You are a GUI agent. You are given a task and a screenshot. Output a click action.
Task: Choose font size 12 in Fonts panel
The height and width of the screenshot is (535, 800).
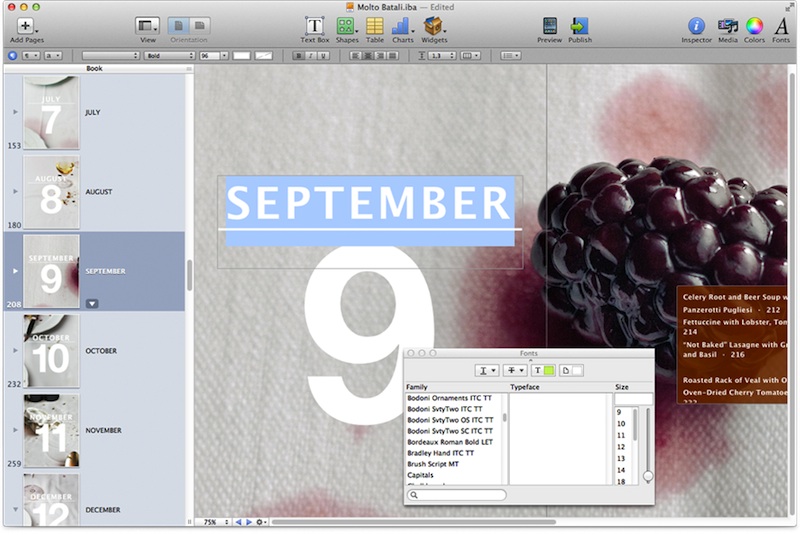click(620, 446)
